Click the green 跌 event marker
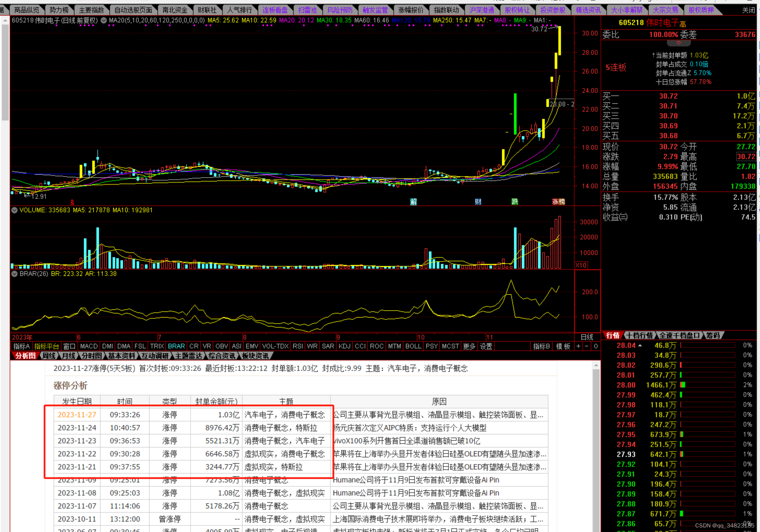The width and height of the screenshot is (760, 532). point(515,202)
